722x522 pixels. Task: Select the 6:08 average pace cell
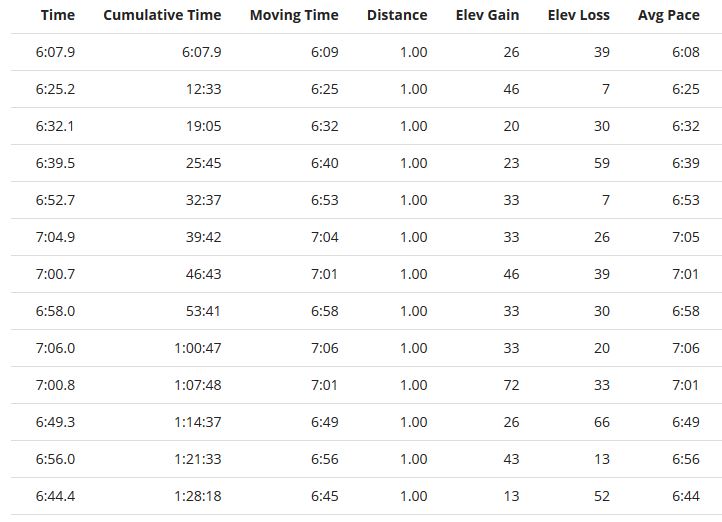point(685,52)
